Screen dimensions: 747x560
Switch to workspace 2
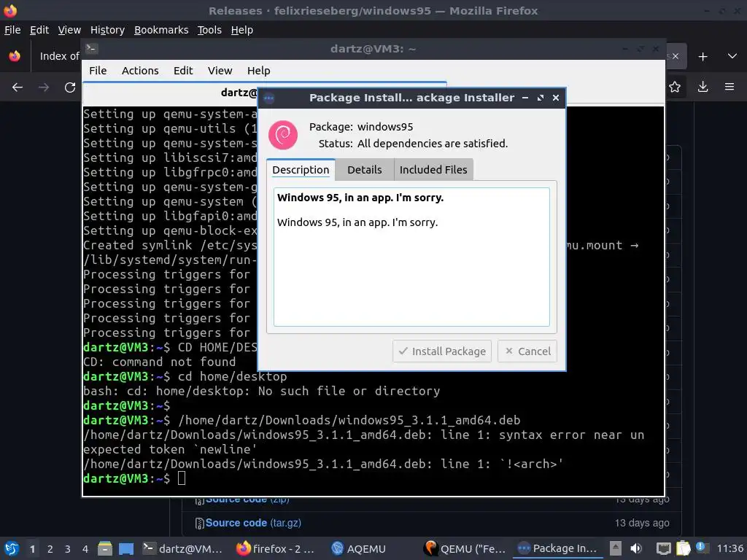[x=50, y=549]
